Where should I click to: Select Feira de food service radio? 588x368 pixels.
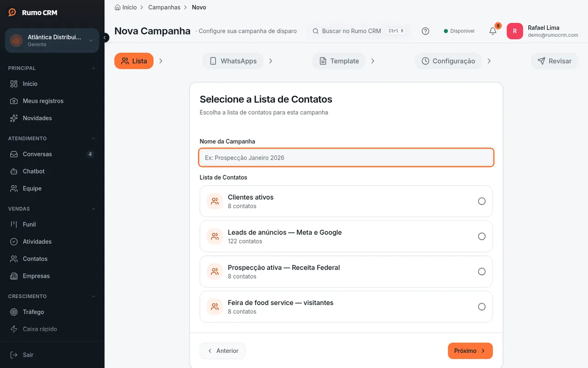point(481,307)
